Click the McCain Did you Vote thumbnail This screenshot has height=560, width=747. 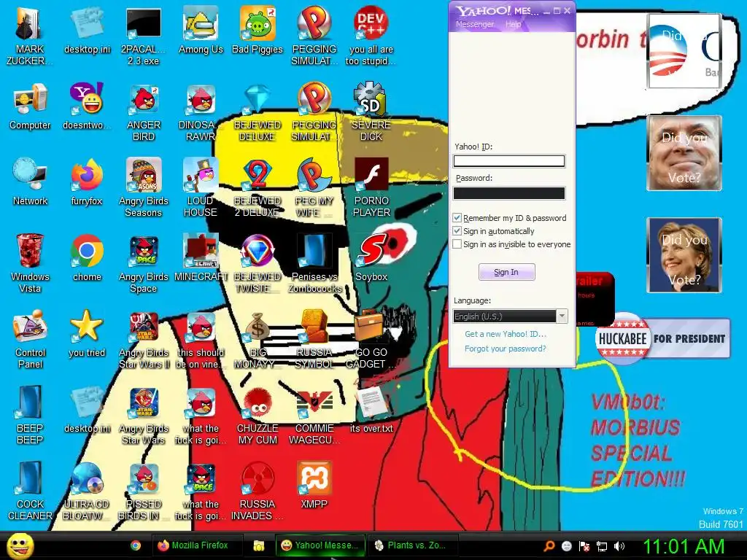pyautogui.click(x=684, y=153)
